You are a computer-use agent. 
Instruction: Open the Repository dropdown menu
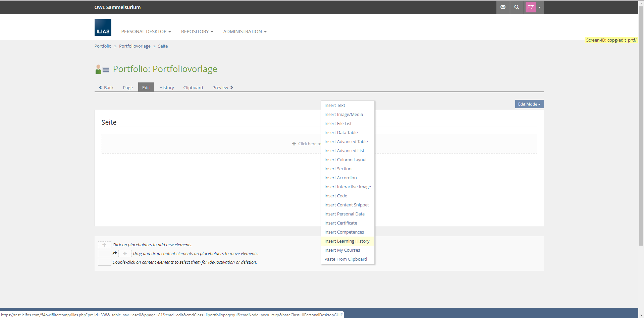[197, 31]
